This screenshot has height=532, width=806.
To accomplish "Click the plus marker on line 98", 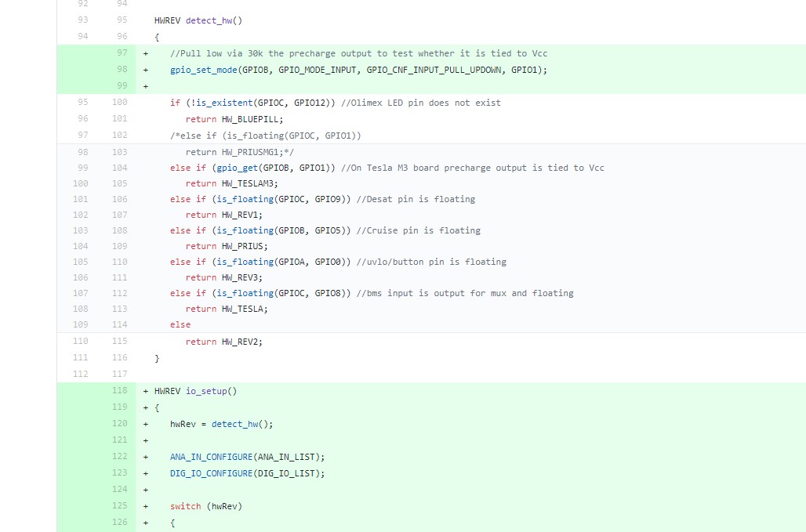I will [146, 70].
